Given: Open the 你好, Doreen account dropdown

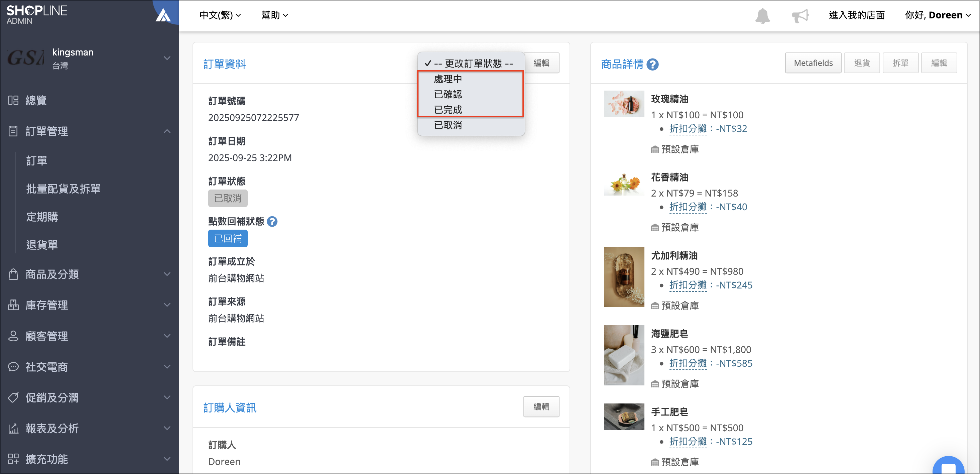Looking at the screenshot, I should [x=938, y=16].
